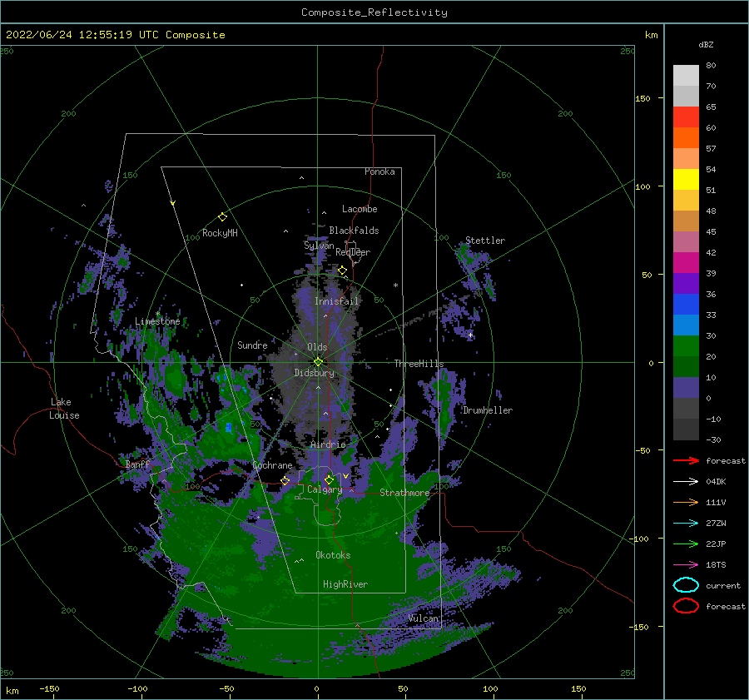Screen dimensions: 749x700
Task: Click the Cochrane town label
Action: (272, 465)
